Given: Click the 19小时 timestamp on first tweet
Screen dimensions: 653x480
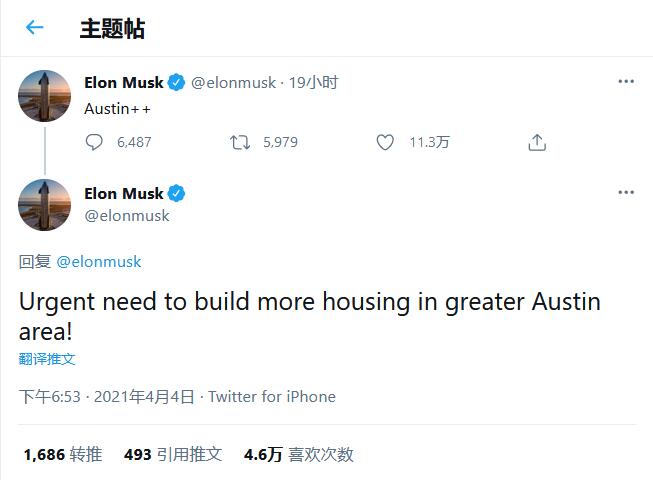Looking at the screenshot, I should [314, 83].
